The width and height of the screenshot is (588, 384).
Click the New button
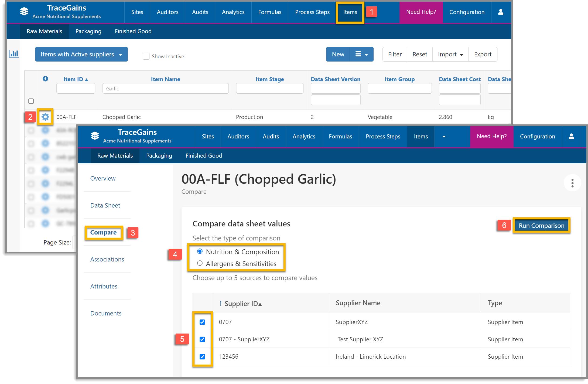click(338, 54)
